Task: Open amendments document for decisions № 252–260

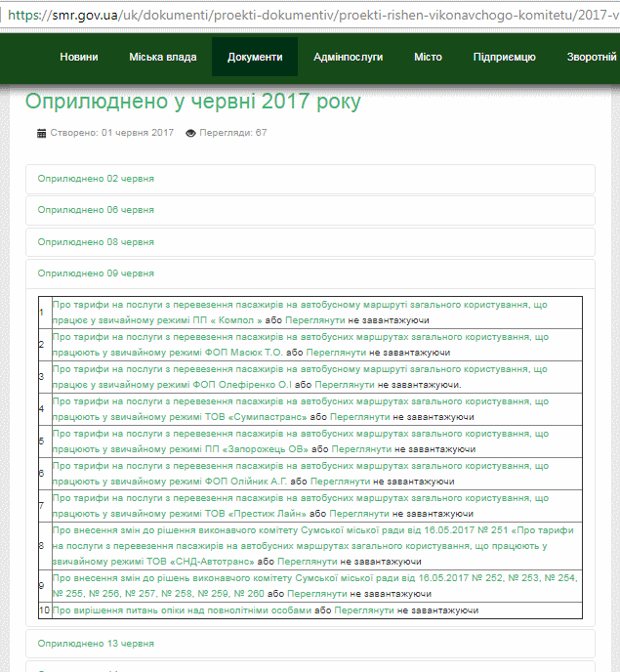Action: coord(315,586)
